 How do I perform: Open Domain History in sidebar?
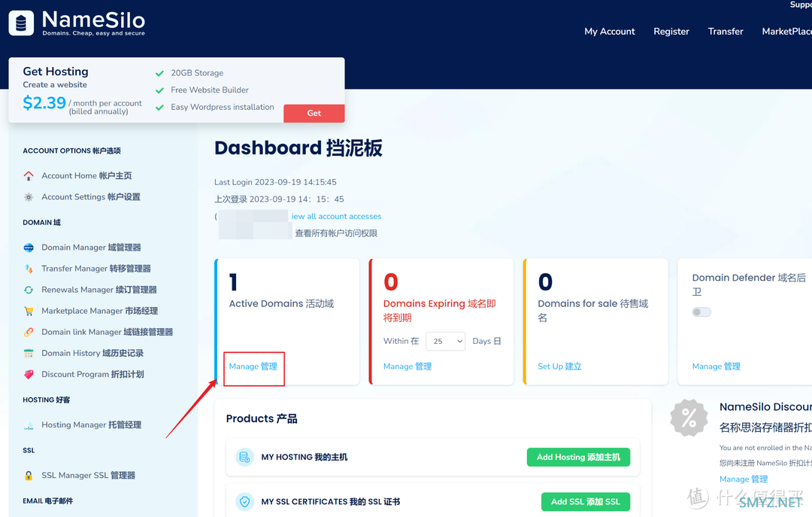click(x=92, y=353)
